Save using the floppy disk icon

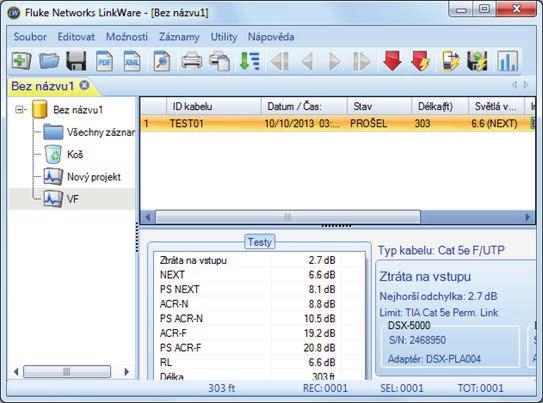(x=76, y=61)
